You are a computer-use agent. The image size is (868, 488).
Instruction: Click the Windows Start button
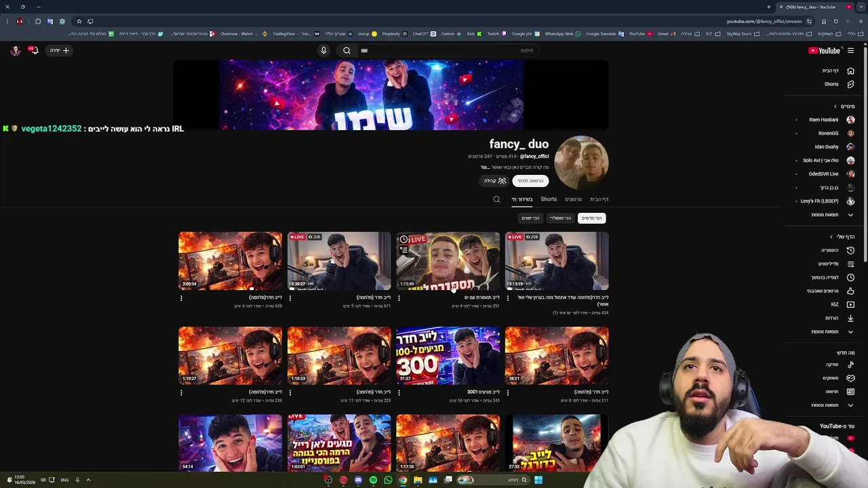point(538,480)
